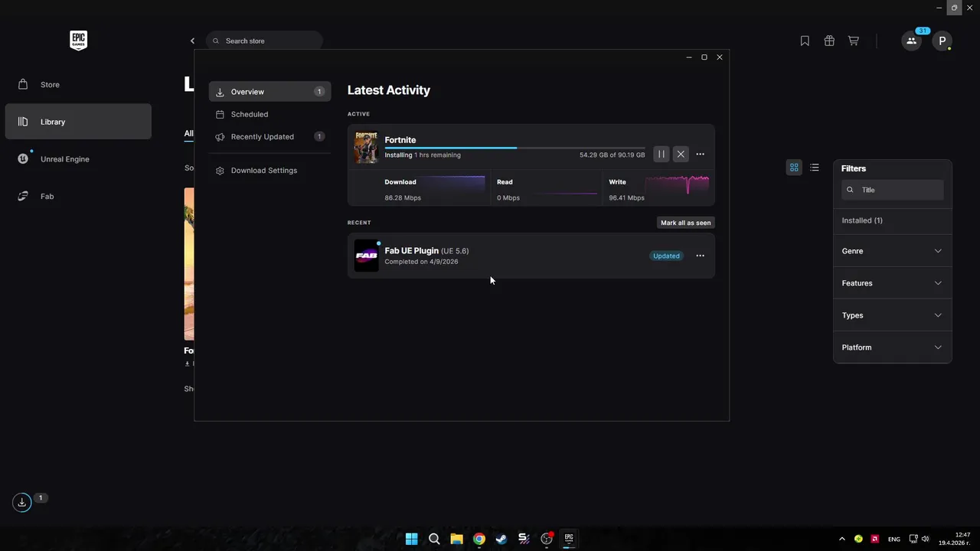The height and width of the screenshot is (551, 980).
Task: Focus the Filters Title search field
Action: point(893,190)
